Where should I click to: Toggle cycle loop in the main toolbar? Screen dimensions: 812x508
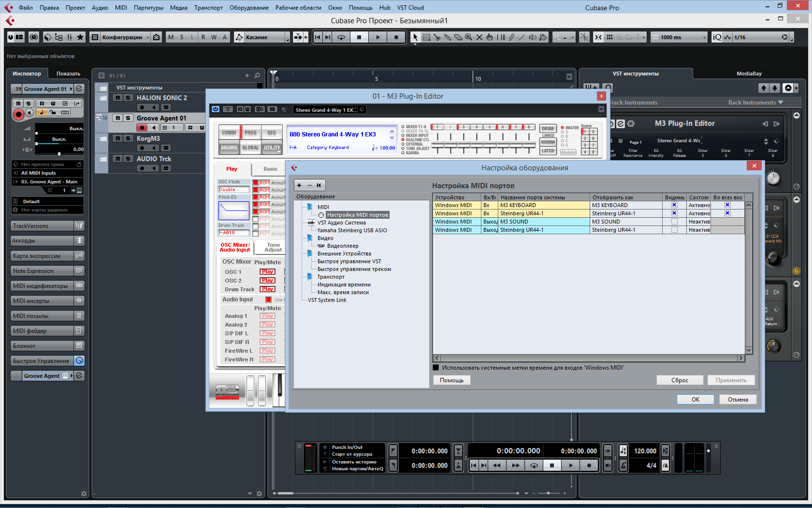click(x=341, y=37)
